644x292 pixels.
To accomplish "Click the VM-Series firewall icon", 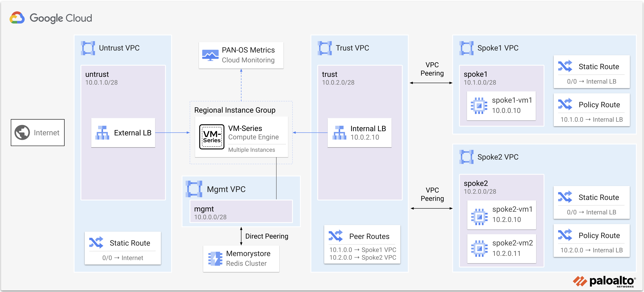I will click(x=212, y=137).
